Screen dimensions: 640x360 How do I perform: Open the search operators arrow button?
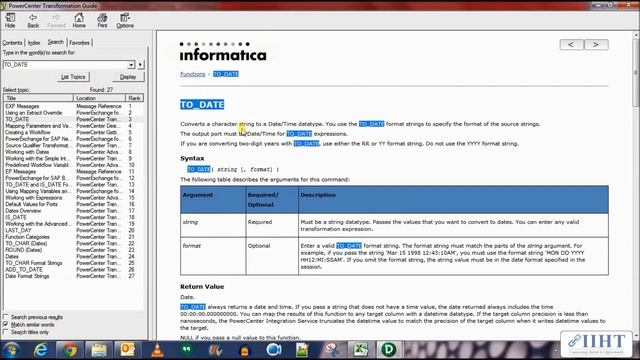(140, 64)
